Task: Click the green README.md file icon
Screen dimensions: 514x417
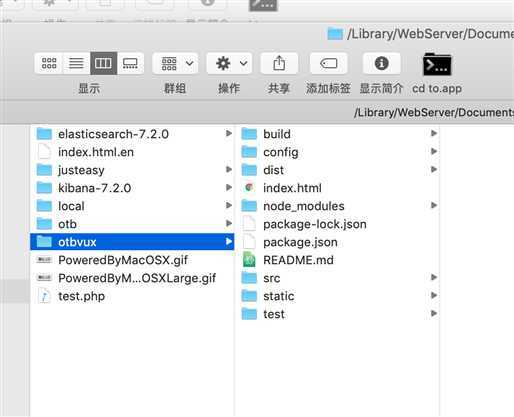Action: pyautogui.click(x=249, y=260)
